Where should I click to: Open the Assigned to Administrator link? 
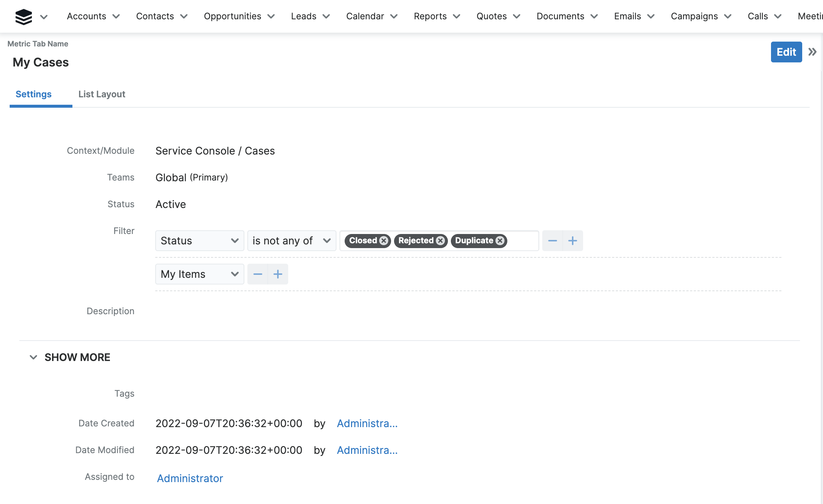pyautogui.click(x=190, y=478)
